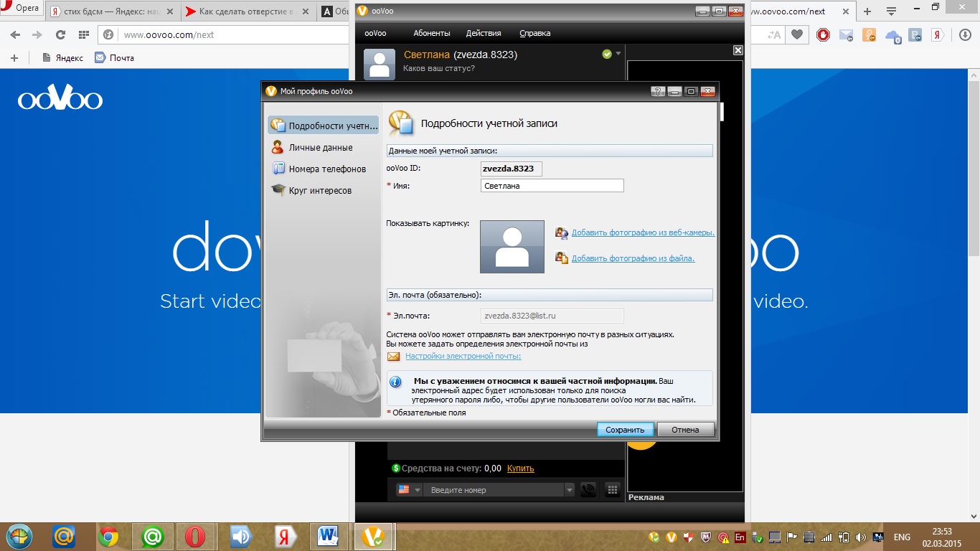Click the blue privacy information icon
The height and width of the screenshot is (551, 980).
[395, 382]
